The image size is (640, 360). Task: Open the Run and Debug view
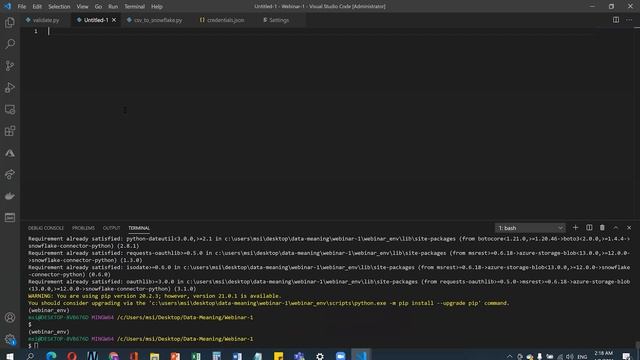[x=10, y=87]
